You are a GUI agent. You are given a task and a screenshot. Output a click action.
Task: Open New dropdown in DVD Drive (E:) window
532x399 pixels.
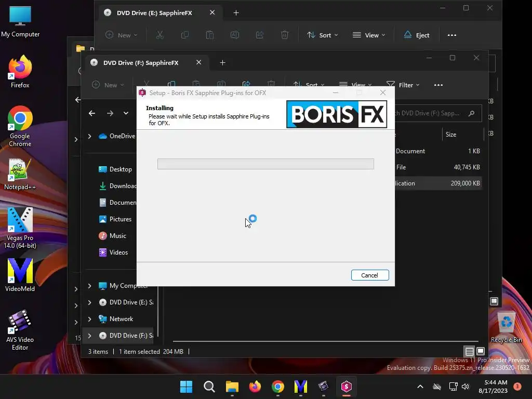(x=121, y=35)
